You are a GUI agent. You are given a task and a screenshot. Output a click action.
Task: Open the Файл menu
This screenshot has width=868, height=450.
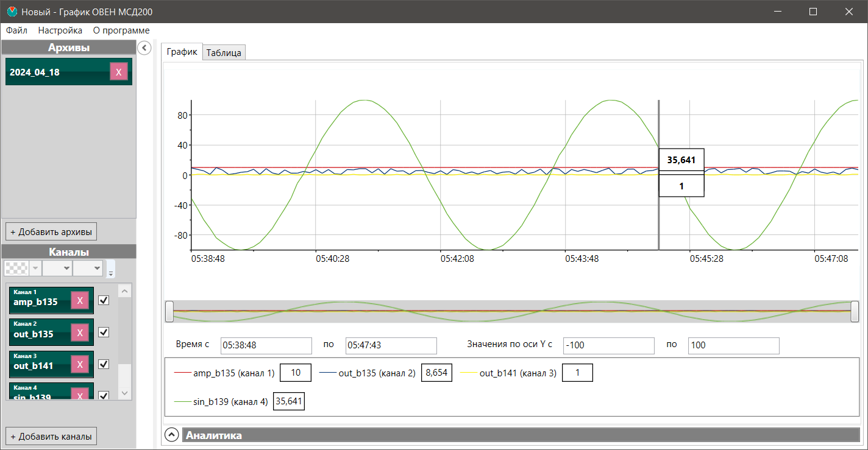click(16, 30)
